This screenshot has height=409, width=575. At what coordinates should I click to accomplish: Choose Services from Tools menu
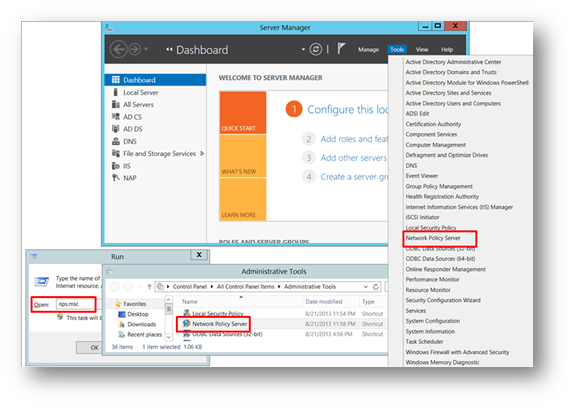click(x=415, y=311)
